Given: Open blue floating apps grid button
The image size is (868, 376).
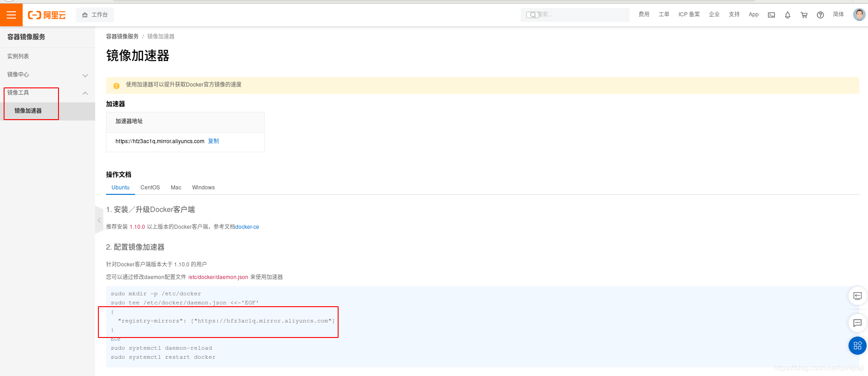Looking at the screenshot, I should (x=858, y=346).
